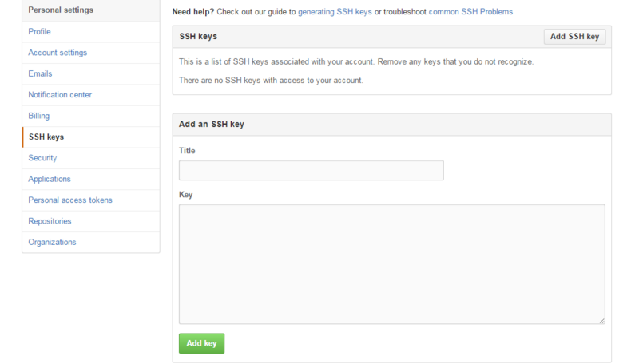
Task: Open the Organizations settings
Action: 52,242
